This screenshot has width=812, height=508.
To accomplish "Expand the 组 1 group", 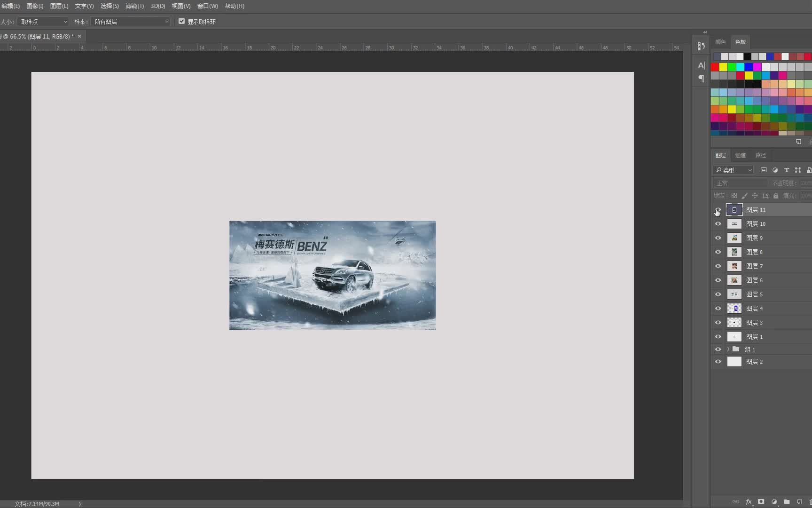I will click(728, 349).
